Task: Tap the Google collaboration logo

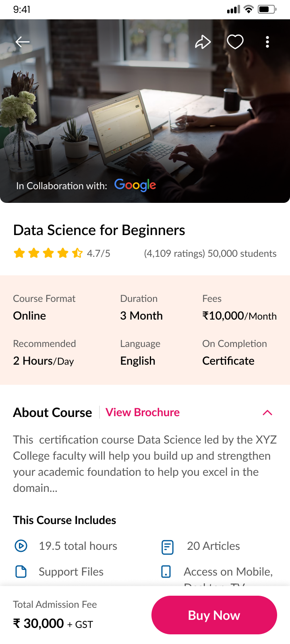Action: [x=135, y=185]
